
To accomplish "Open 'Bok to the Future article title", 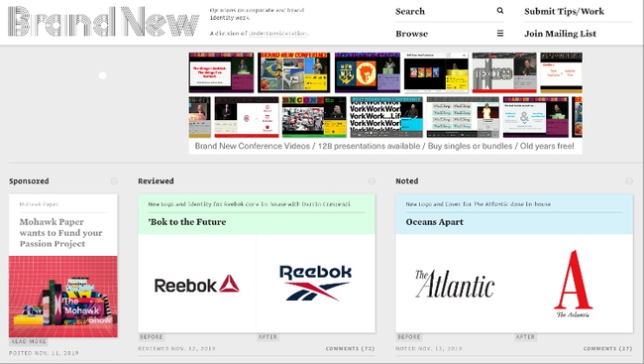I will point(187,222).
